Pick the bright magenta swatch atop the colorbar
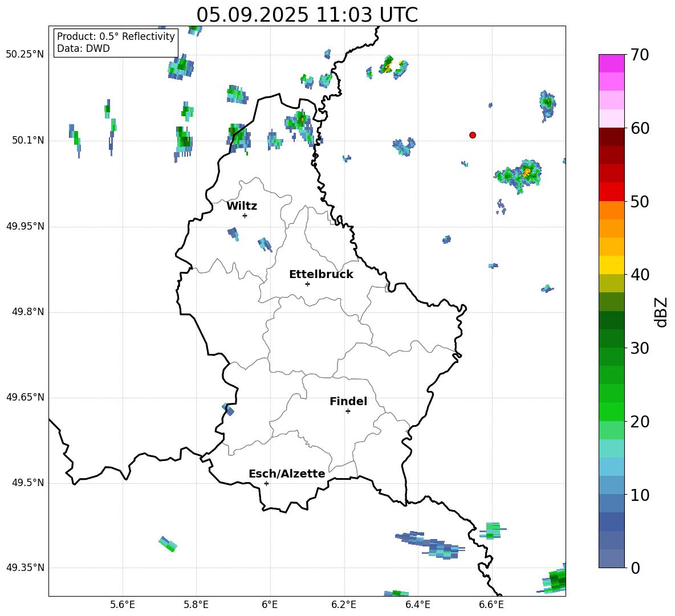 pos(612,63)
